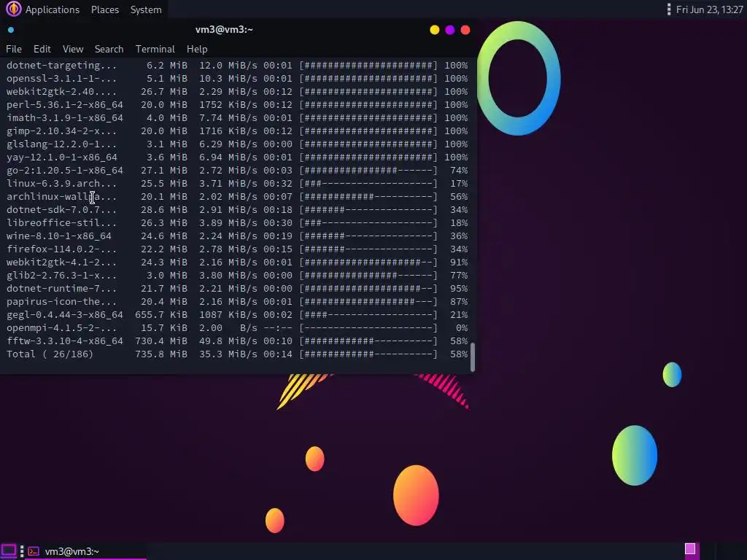Open the Applications menu logo icon
Screen dimensions: 747x560
pos(13,9)
